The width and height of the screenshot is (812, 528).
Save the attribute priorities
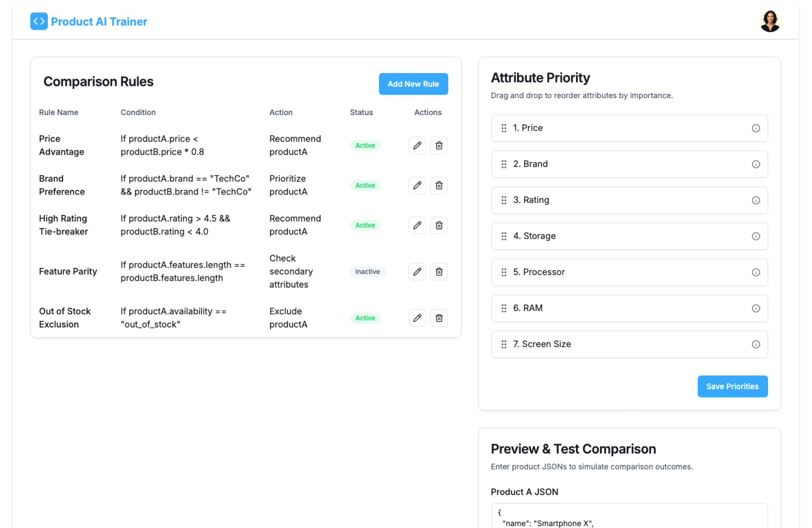point(732,386)
